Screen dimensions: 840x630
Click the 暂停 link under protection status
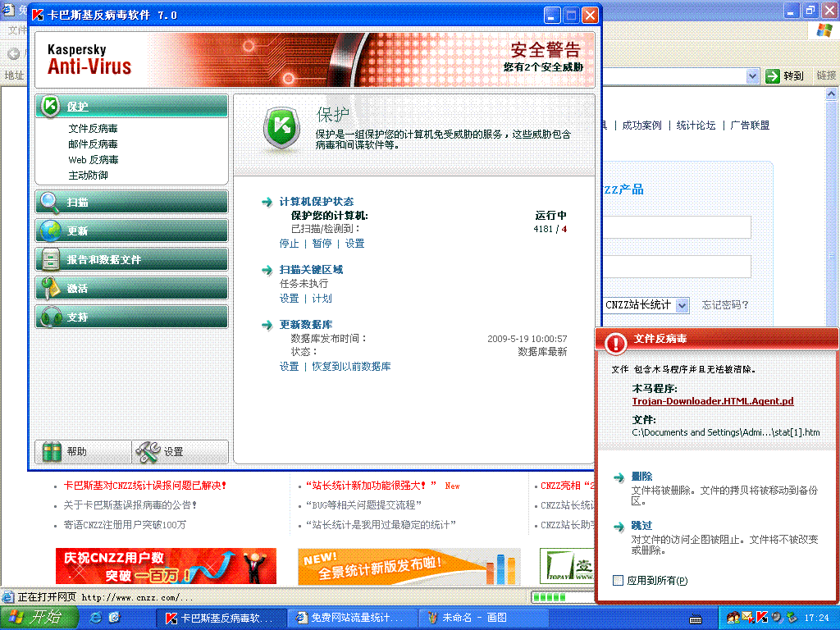pos(322,244)
